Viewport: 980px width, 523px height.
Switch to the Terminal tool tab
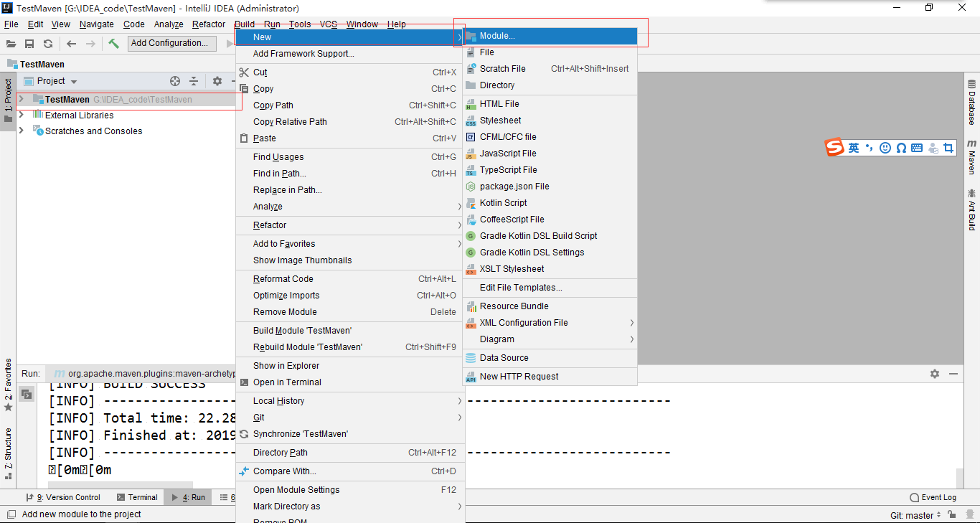tap(136, 497)
